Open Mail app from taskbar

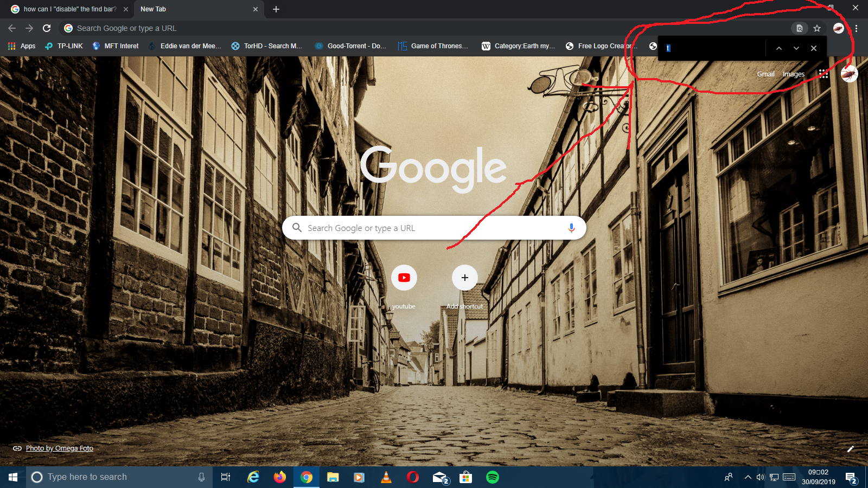[440, 477]
